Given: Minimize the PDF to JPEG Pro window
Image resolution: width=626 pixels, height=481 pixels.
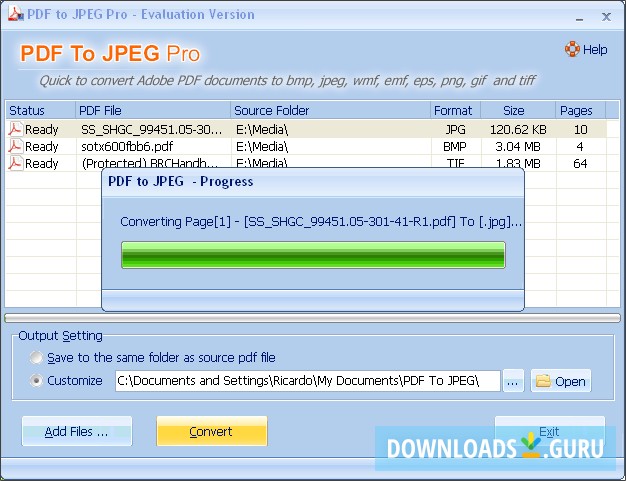Looking at the screenshot, I should (x=580, y=17).
